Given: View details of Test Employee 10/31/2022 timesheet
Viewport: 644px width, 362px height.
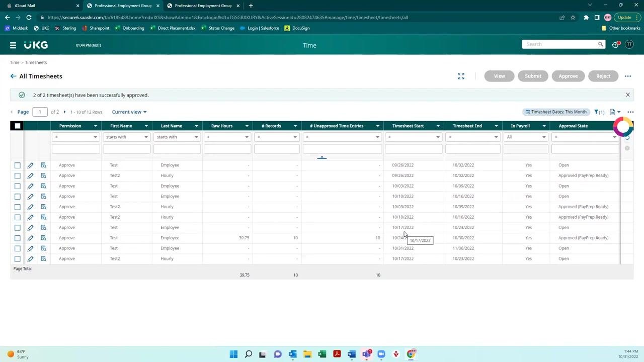Looking at the screenshot, I should tap(44, 248).
